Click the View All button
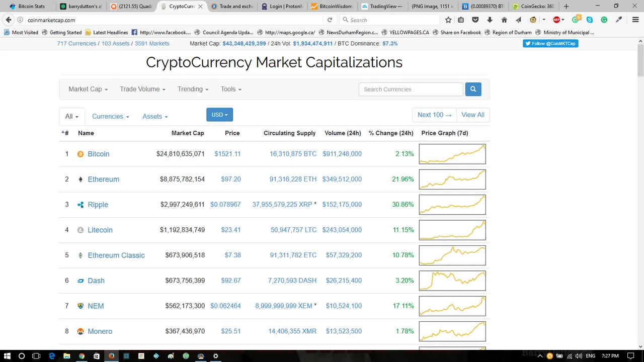The width and height of the screenshot is (644, 362). [473, 115]
